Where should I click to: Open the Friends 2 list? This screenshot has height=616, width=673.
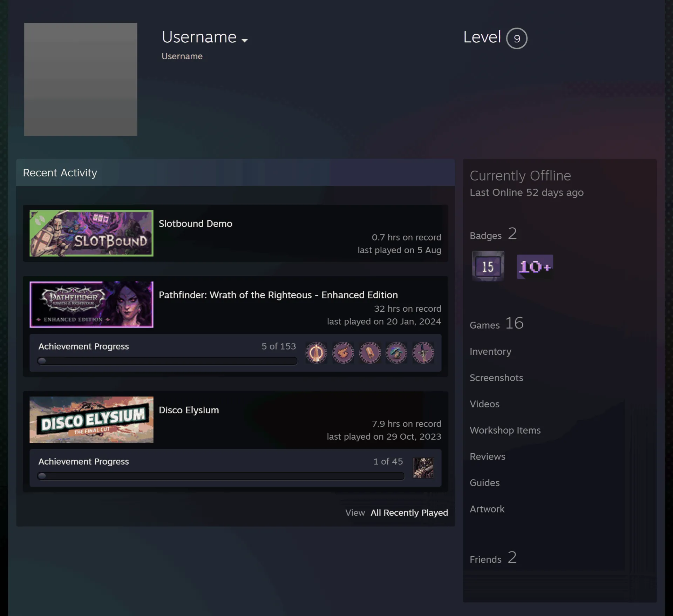(493, 558)
